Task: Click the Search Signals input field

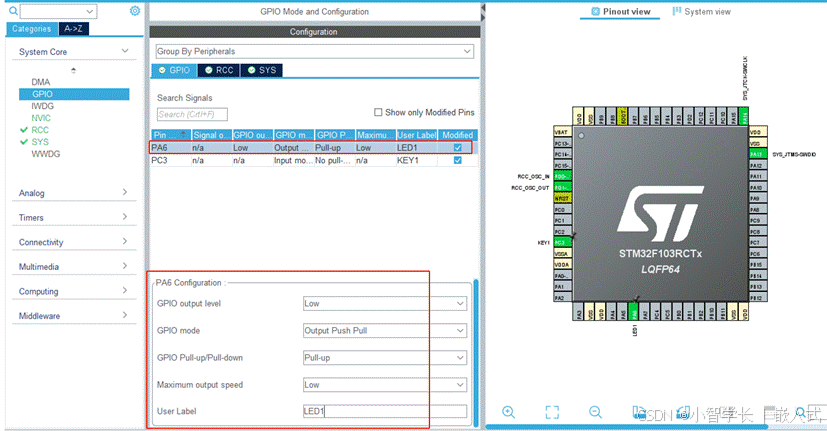Action: (192, 114)
